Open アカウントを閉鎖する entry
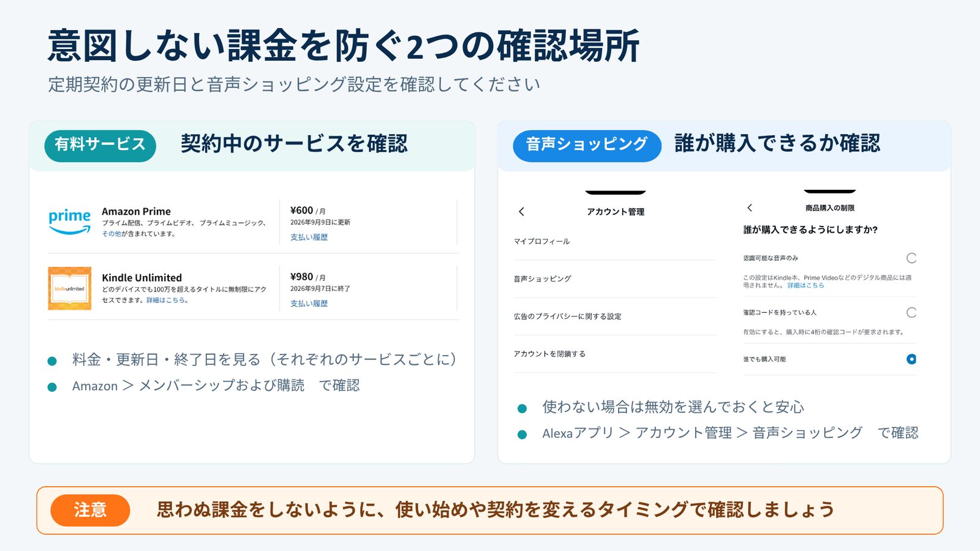The width and height of the screenshot is (980, 551). 615,354
